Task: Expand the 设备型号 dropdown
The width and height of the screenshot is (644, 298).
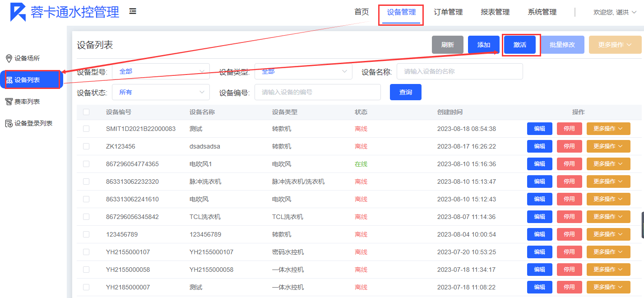Action: click(161, 71)
